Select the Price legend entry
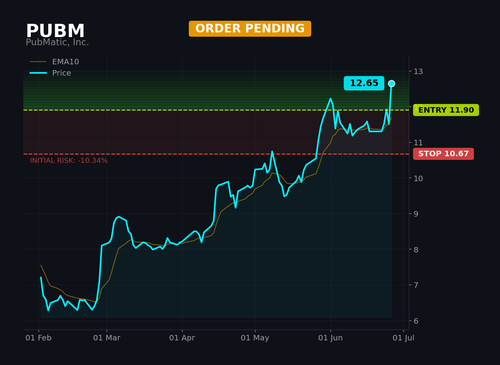The height and width of the screenshot is (365, 500). 50,73
